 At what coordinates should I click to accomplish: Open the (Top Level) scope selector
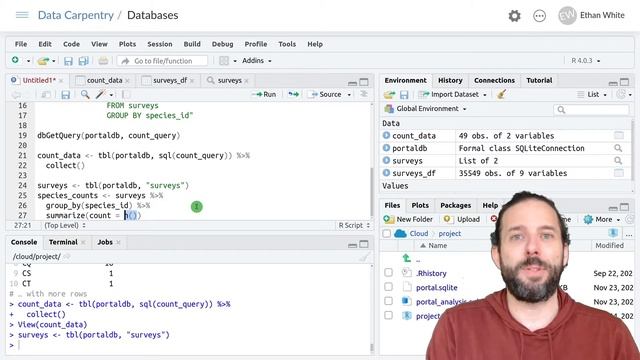point(65,225)
